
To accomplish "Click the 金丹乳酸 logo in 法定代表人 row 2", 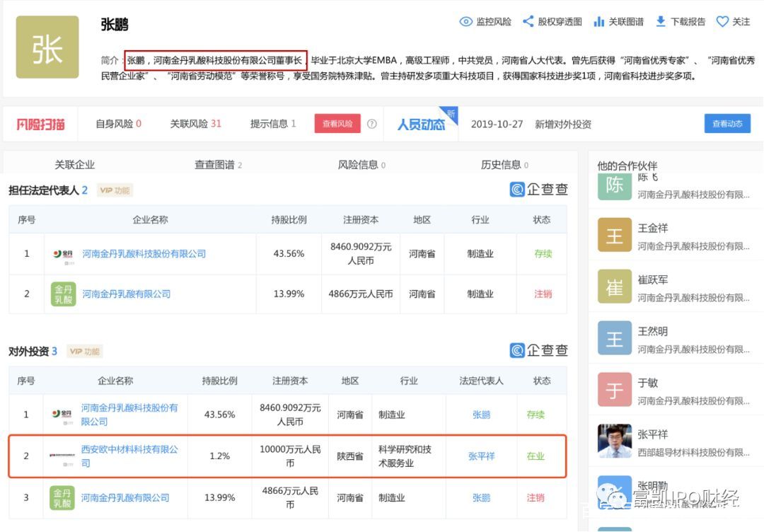I will pos(64,294).
